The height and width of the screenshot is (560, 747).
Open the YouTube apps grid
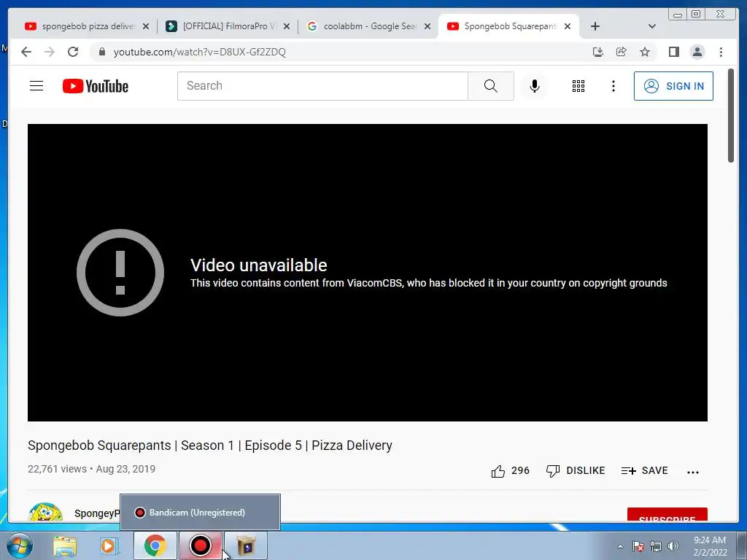(x=578, y=86)
